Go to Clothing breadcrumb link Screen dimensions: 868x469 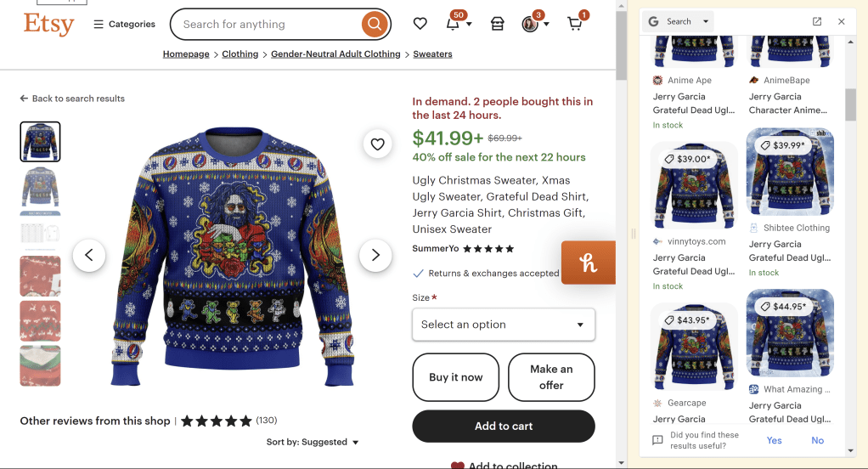pyautogui.click(x=240, y=54)
